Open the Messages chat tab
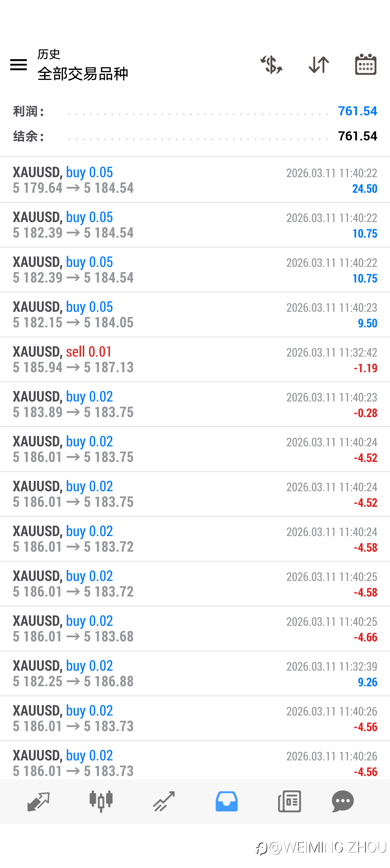Viewport: 390px width, 868px height. click(343, 801)
